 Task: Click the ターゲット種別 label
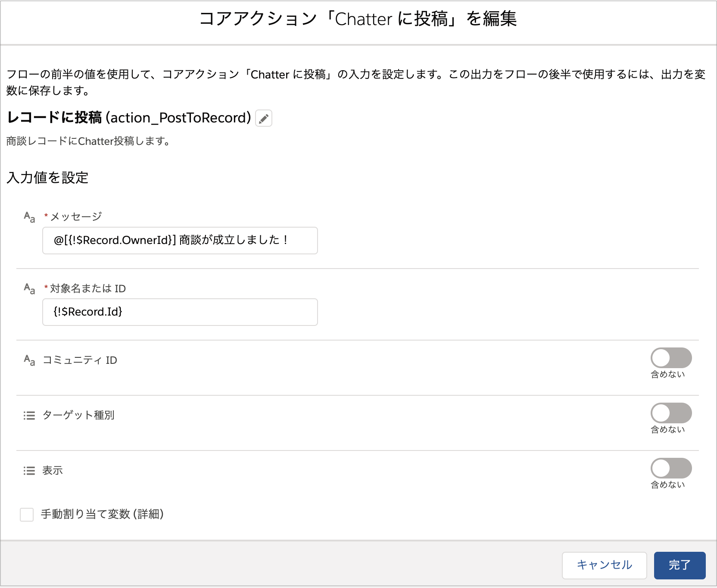tap(78, 415)
